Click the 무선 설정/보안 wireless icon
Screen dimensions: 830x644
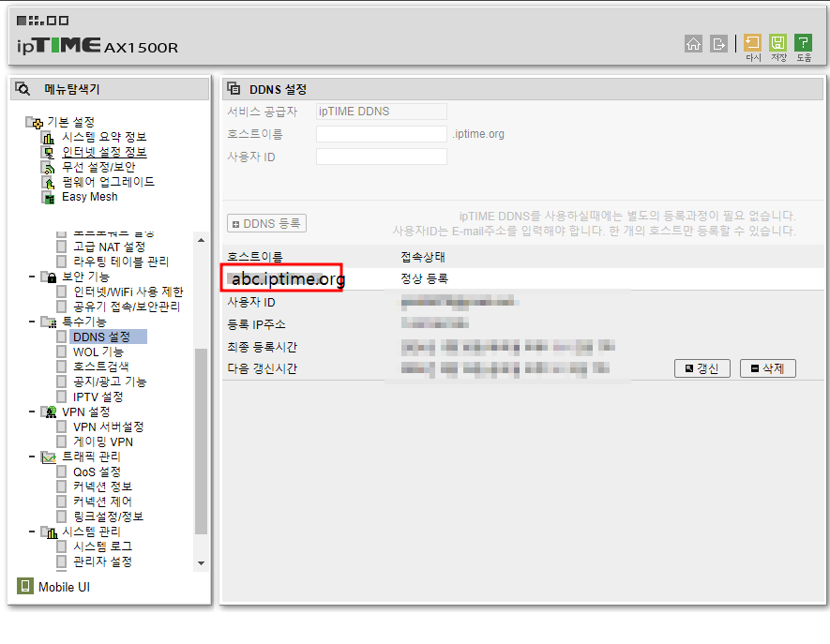pos(48,167)
